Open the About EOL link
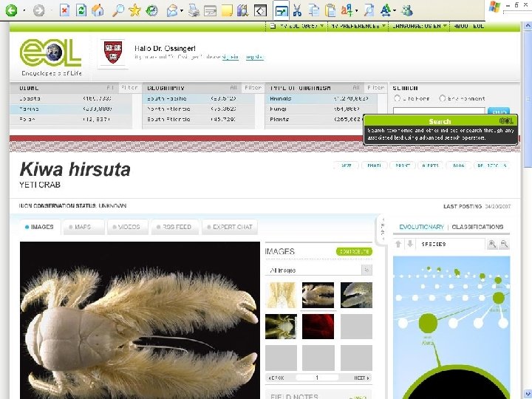532x399 pixels. 469,26
